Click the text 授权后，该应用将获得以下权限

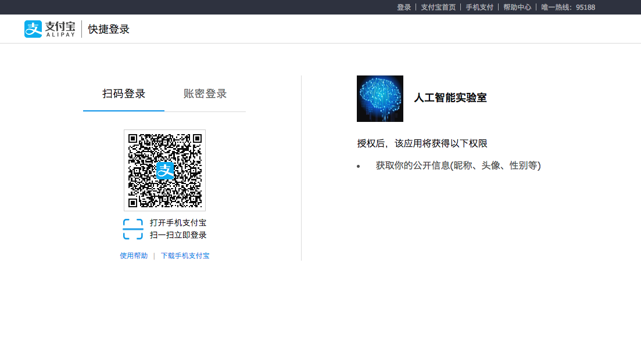point(422,143)
